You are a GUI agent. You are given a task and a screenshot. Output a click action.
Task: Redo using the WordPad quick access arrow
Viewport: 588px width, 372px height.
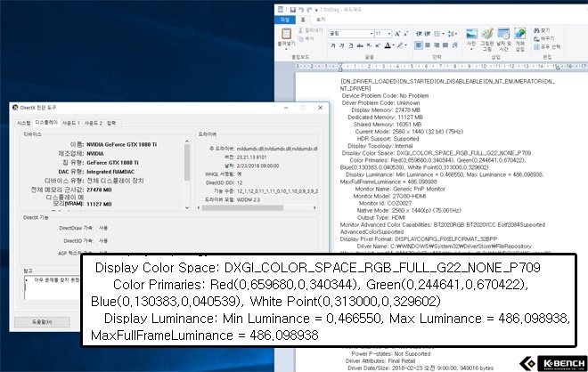coord(309,10)
